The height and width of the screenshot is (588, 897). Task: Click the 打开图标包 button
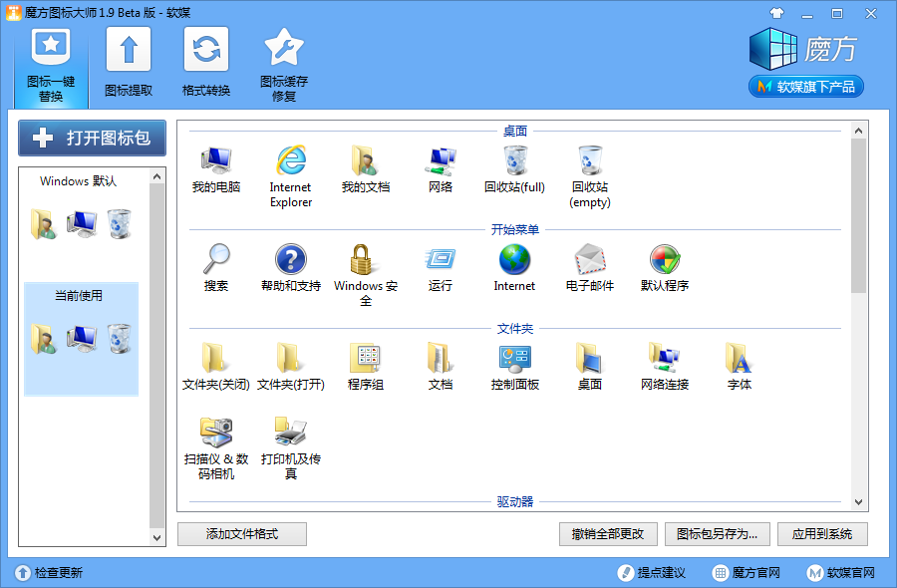click(92, 138)
